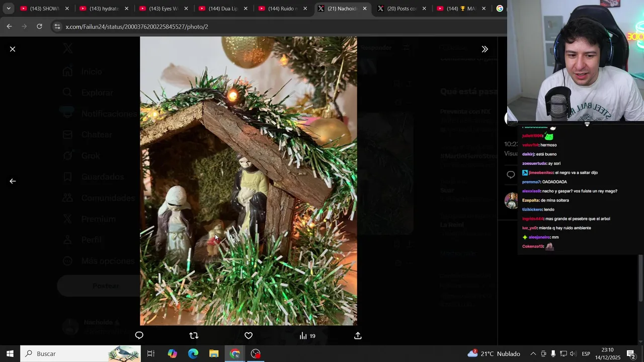Close the (21) Nachoid X tab
The width and height of the screenshot is (644, 362).
(x=365, y=9)
